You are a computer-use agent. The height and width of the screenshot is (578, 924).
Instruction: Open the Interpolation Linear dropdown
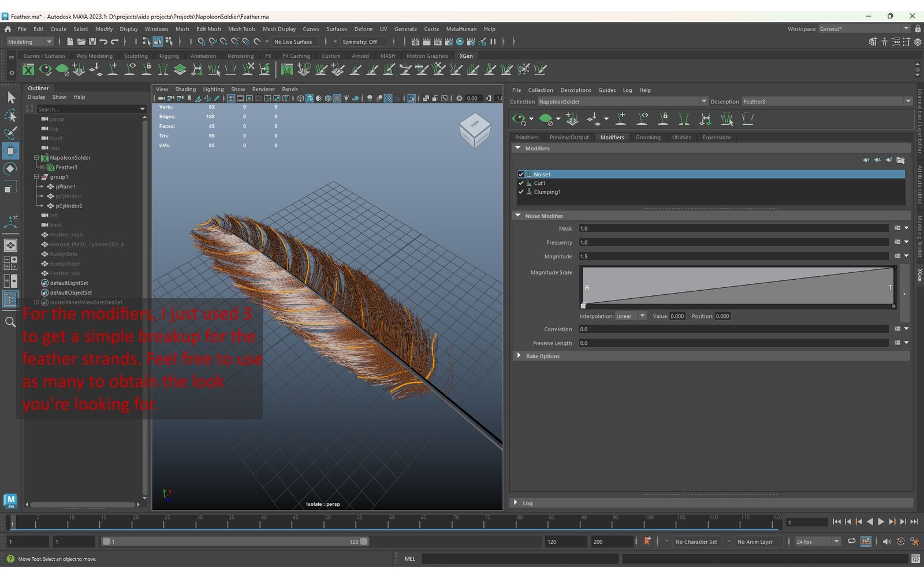click(630, 316)
